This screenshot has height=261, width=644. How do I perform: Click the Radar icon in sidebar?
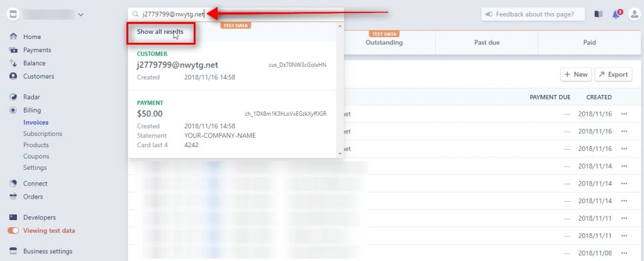pyautogui.click(x=13, y=97)
